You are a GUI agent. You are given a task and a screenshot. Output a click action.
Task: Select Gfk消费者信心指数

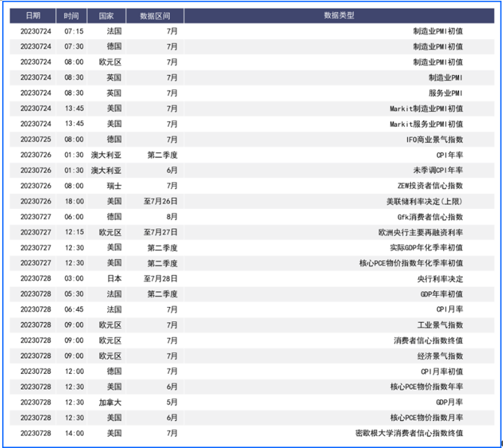coord(430,217)
